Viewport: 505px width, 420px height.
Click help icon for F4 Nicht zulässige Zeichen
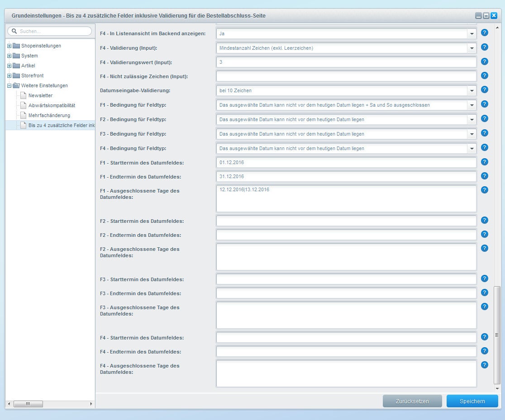tap(484, 76)
